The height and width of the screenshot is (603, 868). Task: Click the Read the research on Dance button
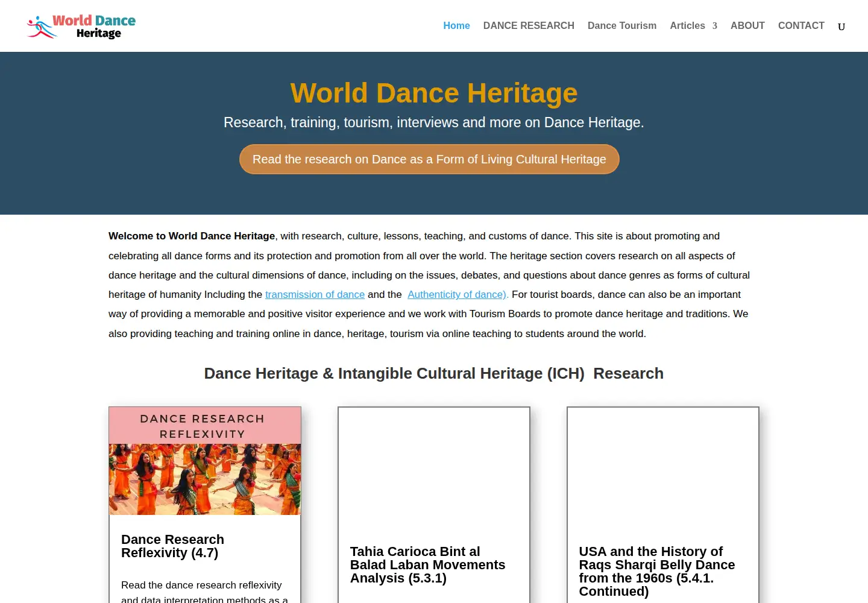point(429,159)
